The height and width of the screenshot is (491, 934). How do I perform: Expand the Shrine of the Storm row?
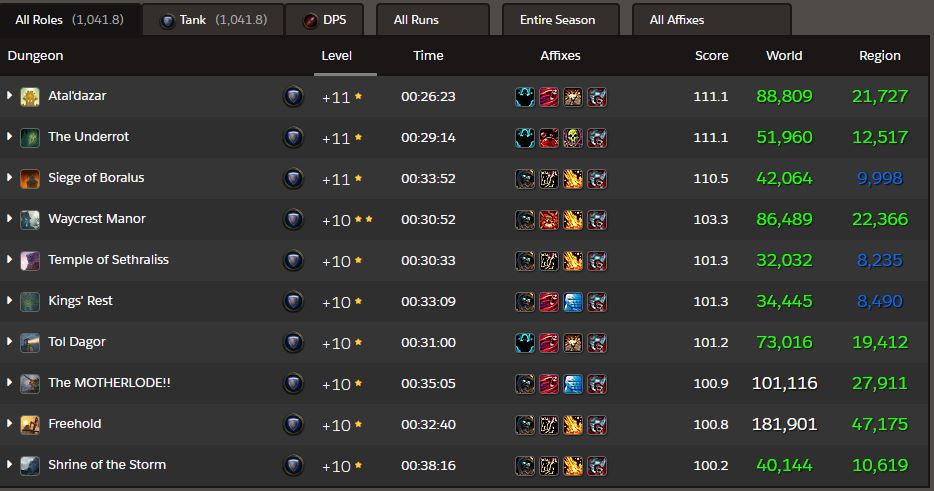pyautogui.click(x=9, y=464)
